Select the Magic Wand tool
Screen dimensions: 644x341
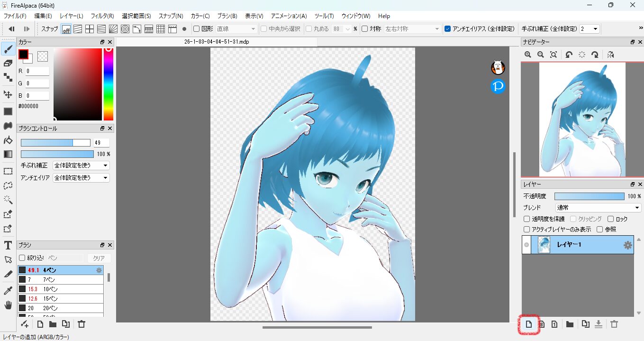(x=8, y=200)
